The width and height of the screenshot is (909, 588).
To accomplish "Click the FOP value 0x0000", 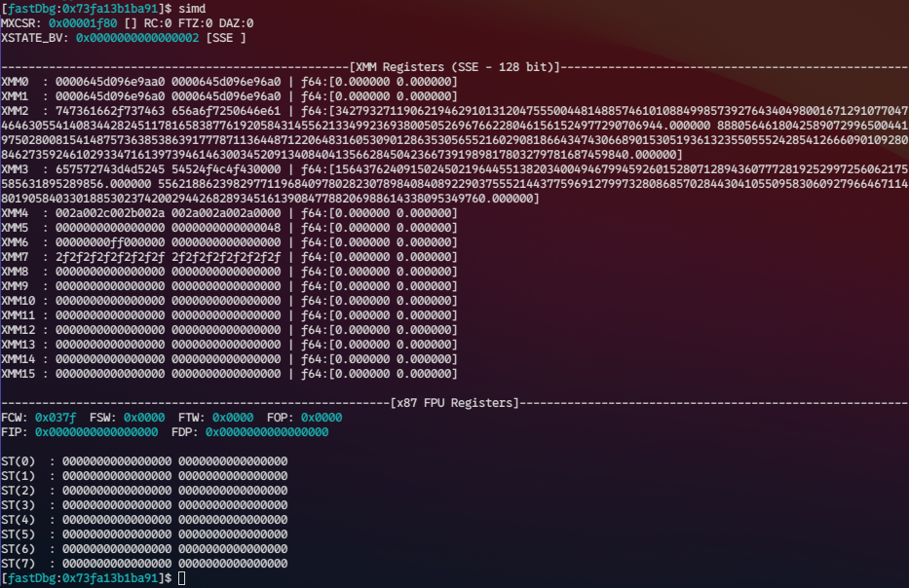I will (322, 418).
